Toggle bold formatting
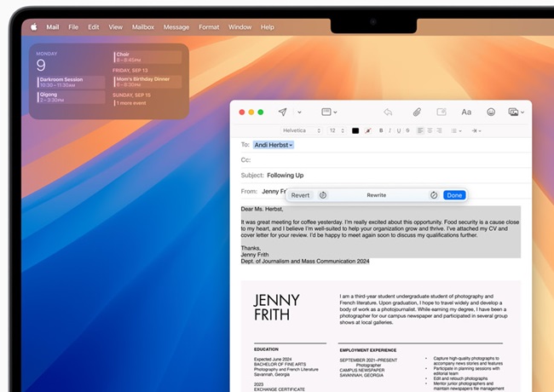 [381, 130]
